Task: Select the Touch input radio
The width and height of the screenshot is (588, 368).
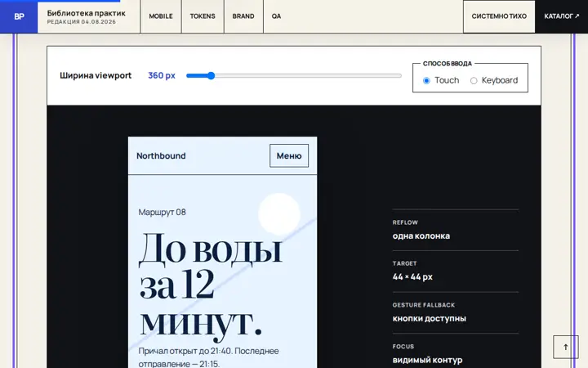Action: [426, 81]
